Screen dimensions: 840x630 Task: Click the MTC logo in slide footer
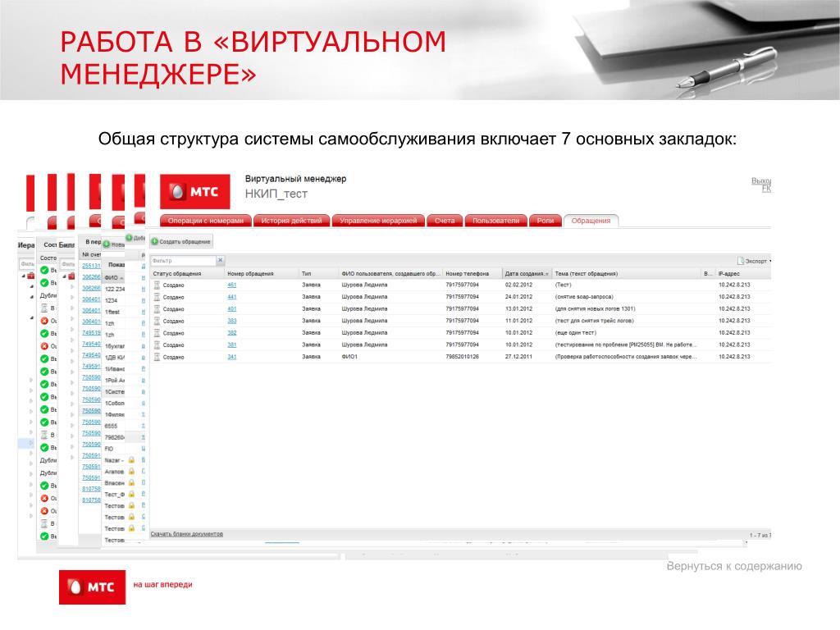point(92,587)
